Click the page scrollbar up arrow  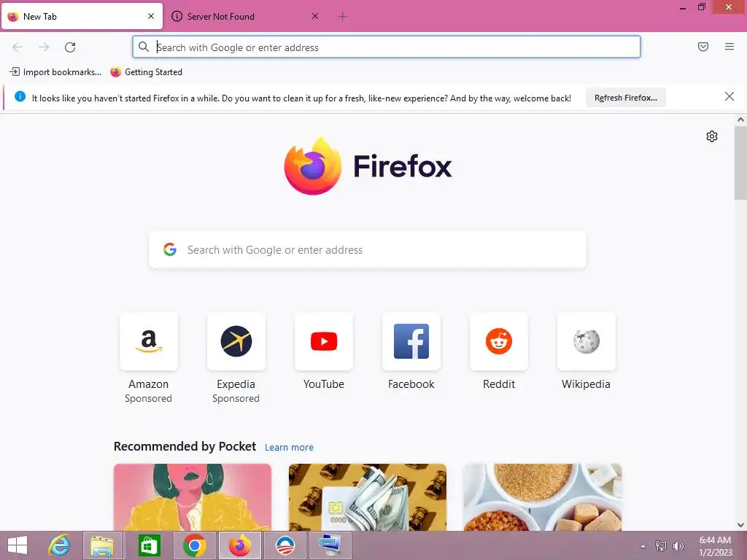(x=740, y=120)
